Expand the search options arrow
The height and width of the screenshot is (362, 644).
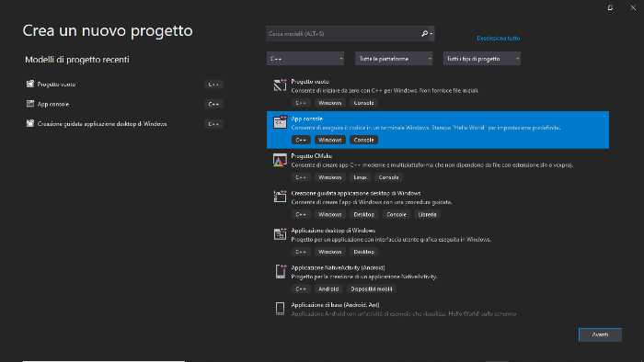pyautogui.click(x=431, y=34)
